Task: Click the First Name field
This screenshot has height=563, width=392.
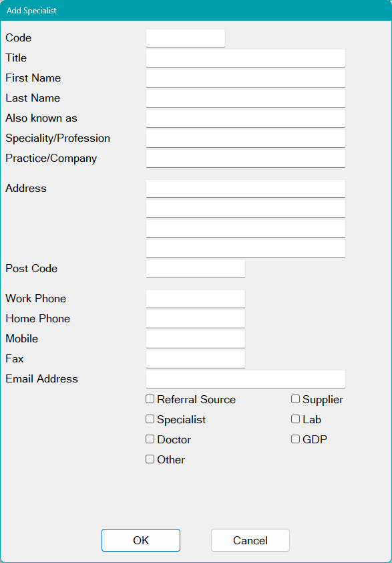Action: (x=245, y=78)
